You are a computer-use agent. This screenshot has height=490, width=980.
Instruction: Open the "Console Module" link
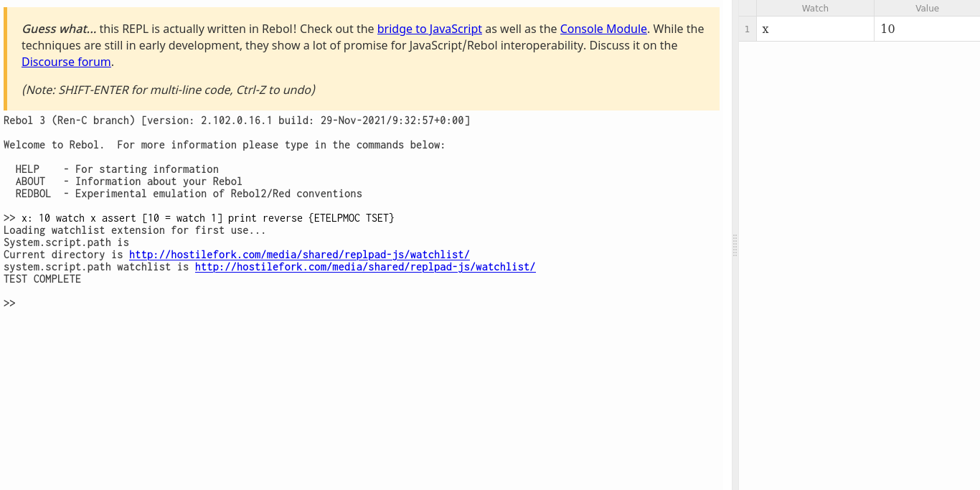pyautogui.click(x=603, y=29)
